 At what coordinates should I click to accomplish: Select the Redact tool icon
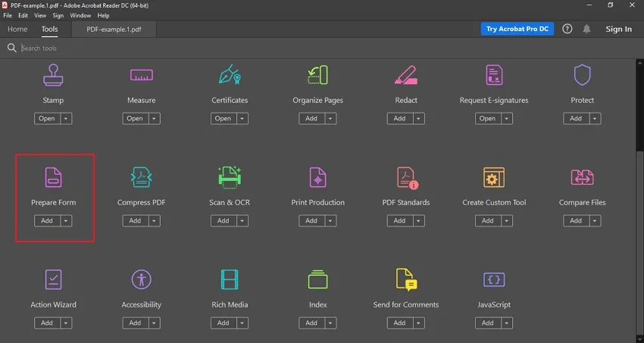click(406, 75)
